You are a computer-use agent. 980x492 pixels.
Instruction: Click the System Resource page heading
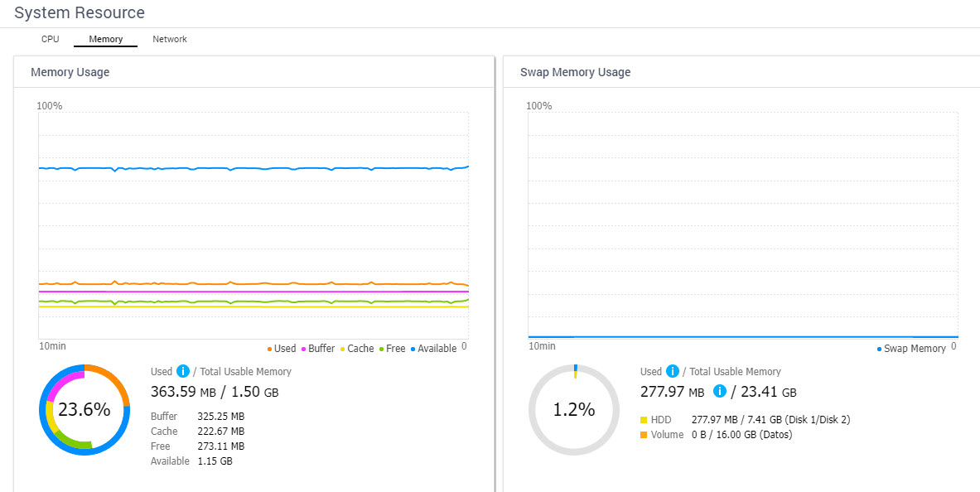coord(80,13)
